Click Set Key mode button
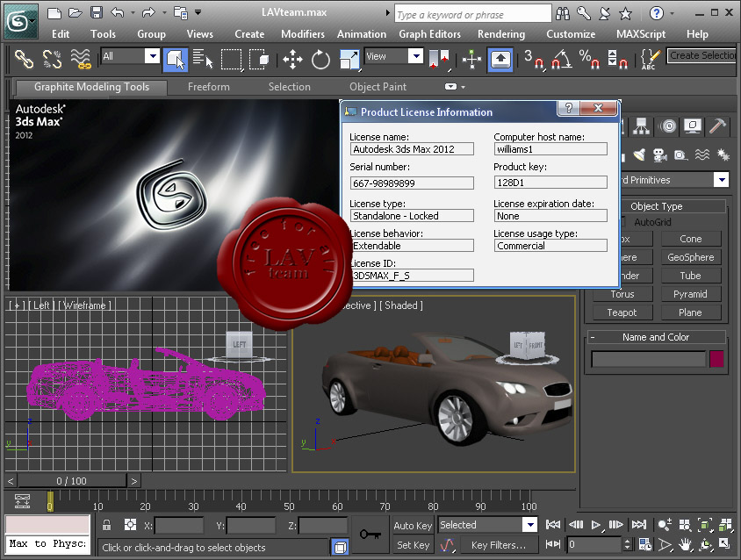Image resolution: width=741 pixels, height=560 pixels. tap(413, 545)
